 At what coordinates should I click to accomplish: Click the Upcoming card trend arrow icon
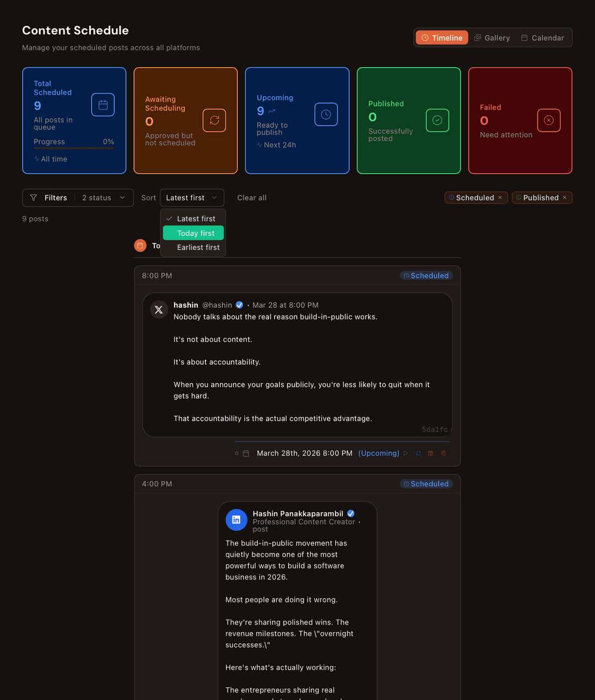pyautogui.click(x=272, y=111)
